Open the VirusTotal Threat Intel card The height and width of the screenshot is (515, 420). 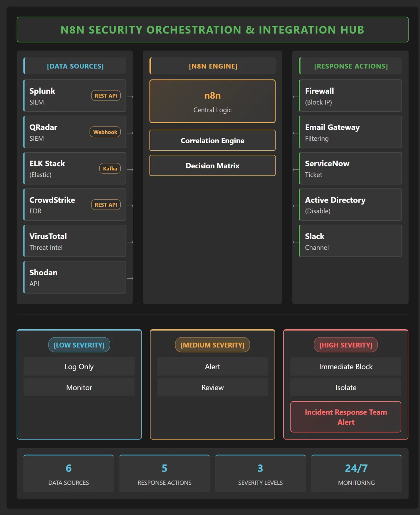coord(75,241)
